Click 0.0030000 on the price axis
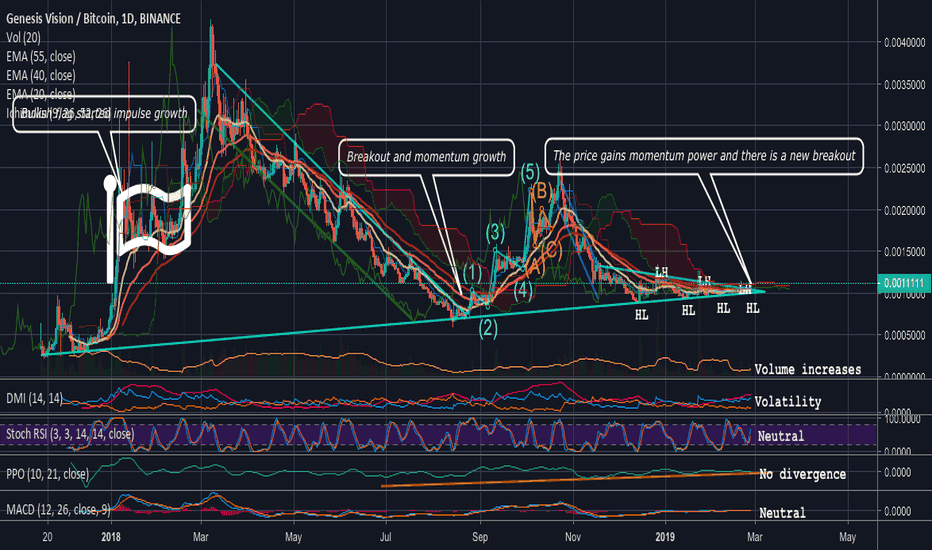The width and height of the screenshot is (932, 550). click(x=905, y=126)
